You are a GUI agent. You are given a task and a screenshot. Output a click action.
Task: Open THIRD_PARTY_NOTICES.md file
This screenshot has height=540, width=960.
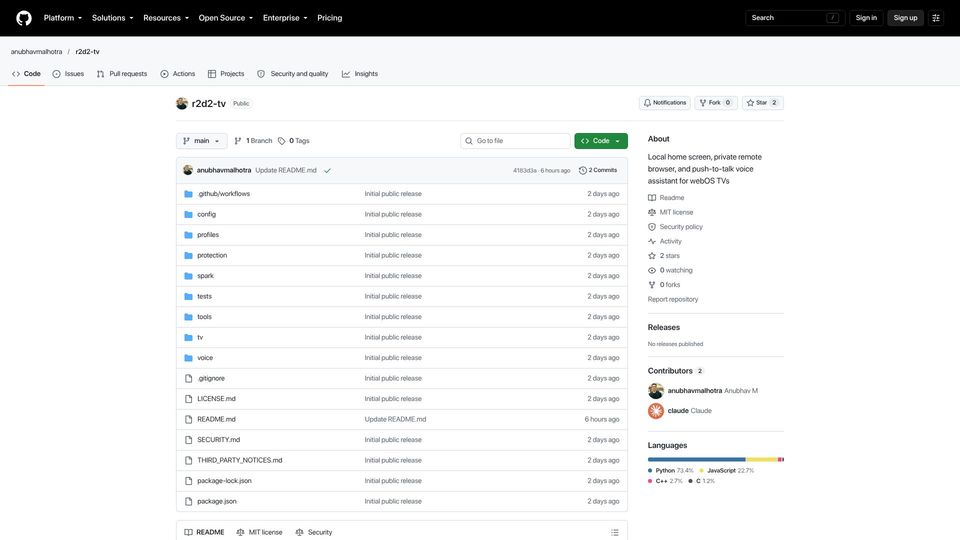[239, 460]
